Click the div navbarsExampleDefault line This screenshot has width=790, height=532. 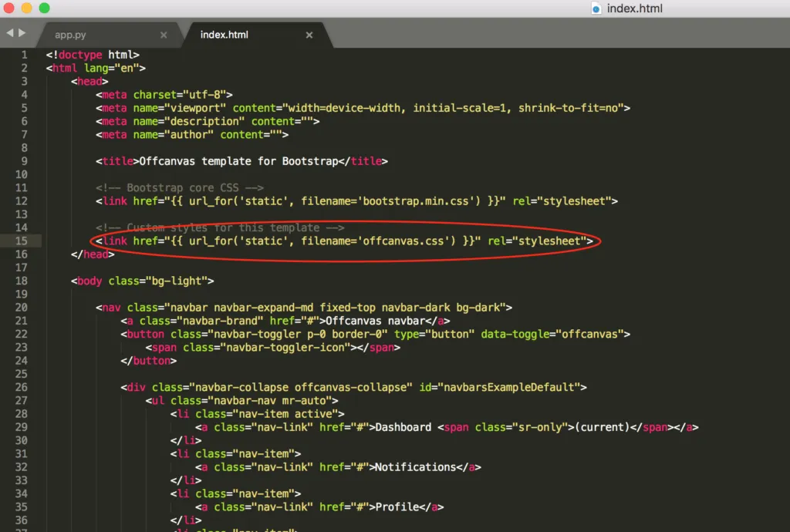point(353,387)
